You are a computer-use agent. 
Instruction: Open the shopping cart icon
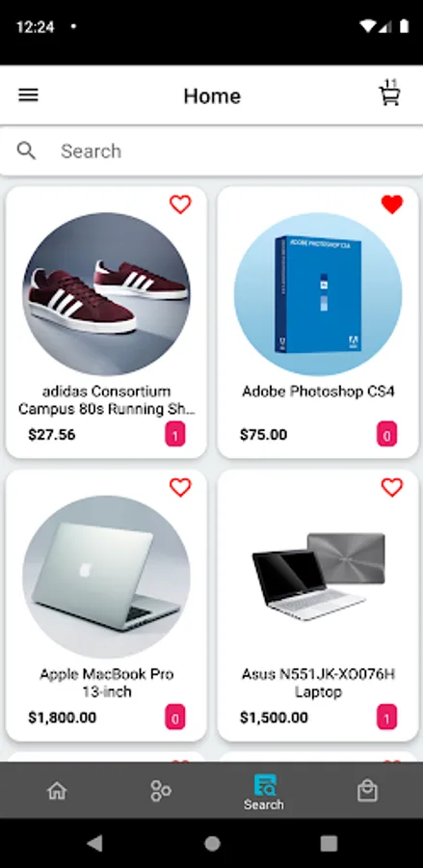pos(390,93)
